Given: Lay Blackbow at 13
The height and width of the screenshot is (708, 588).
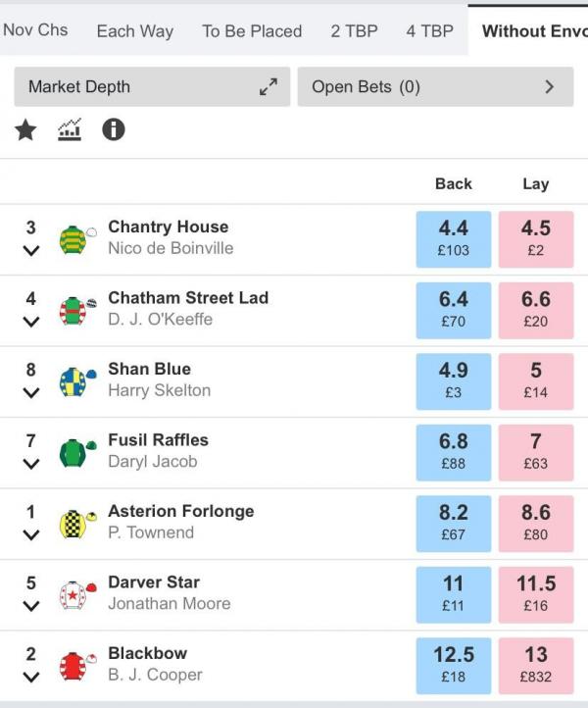Looking at the screenshot, I should 536,666.
